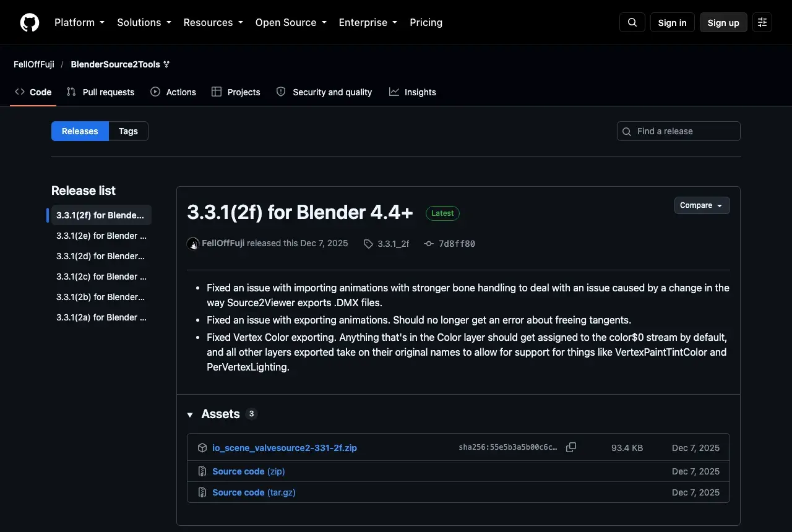Open the Insights tab
This screenshot has width=792, height=532.
click(x=413, y=92)
